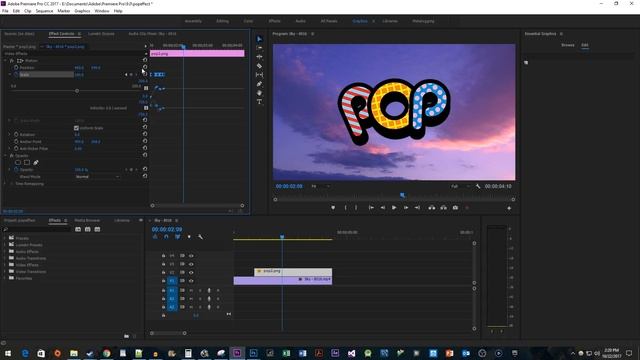Image resolution: width=640 pixels, height=360 pixels.
Task: Collapse the Opacity effect group
Action: (x=6, y=156)
